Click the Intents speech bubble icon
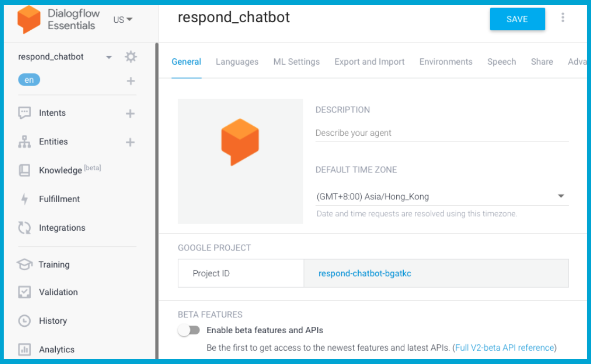The height and width of the screenshot is (364, 591). click(24, 112)
